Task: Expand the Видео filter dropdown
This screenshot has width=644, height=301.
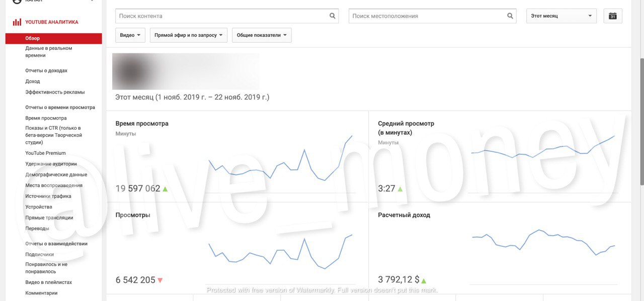Action: point(130,35)
